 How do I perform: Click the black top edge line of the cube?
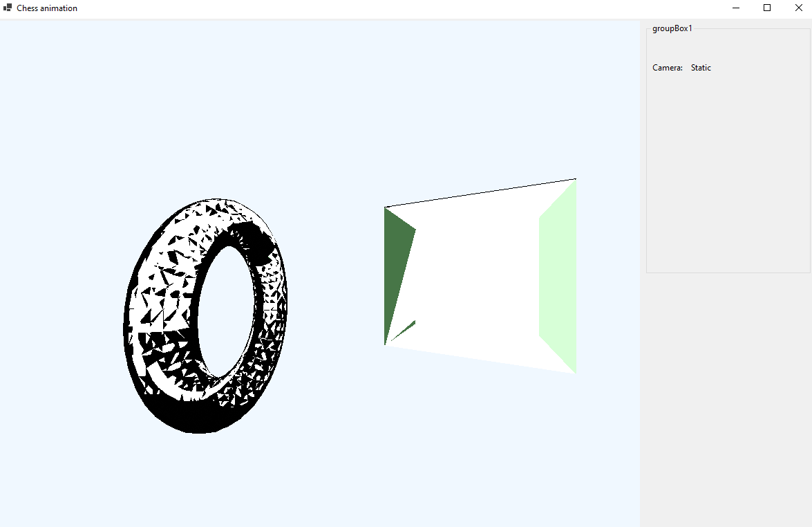[480, 193]
